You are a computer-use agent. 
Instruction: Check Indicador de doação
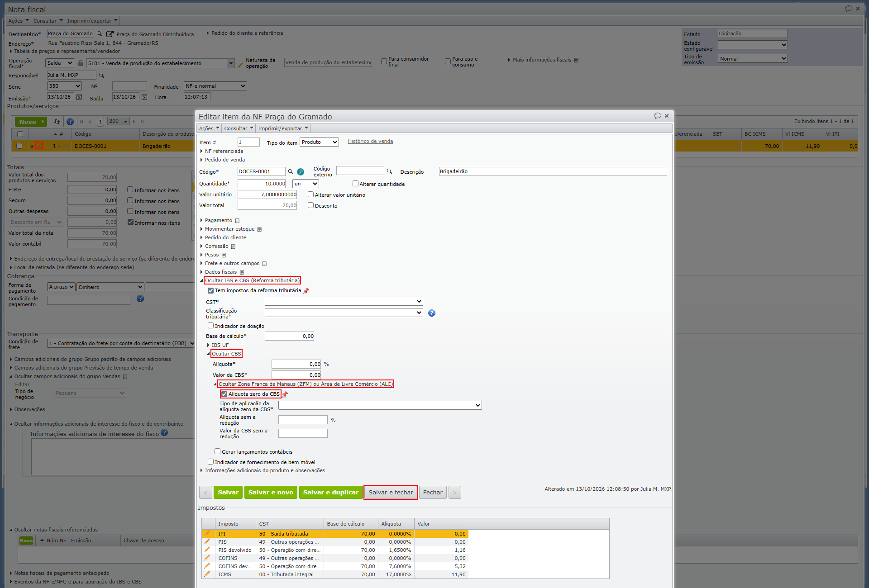point(210,326)
